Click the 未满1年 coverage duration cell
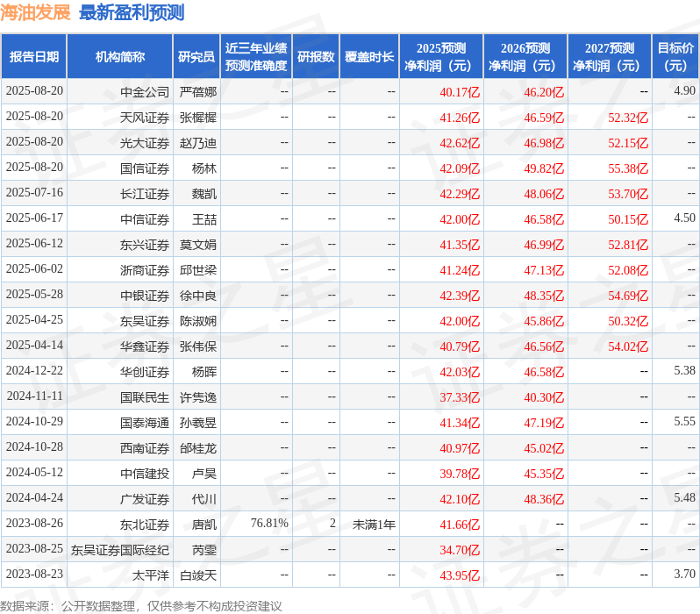 tap(374, 525)
